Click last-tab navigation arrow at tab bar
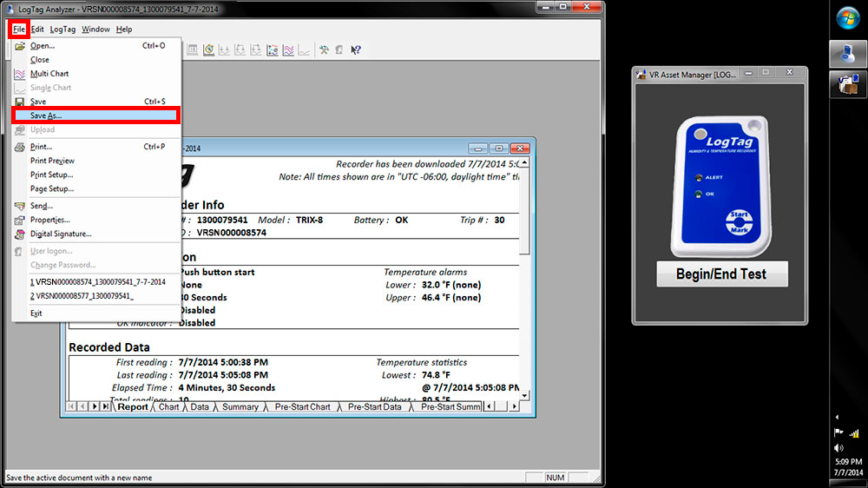The image size is (868, 488). click(x=105, y=406)
